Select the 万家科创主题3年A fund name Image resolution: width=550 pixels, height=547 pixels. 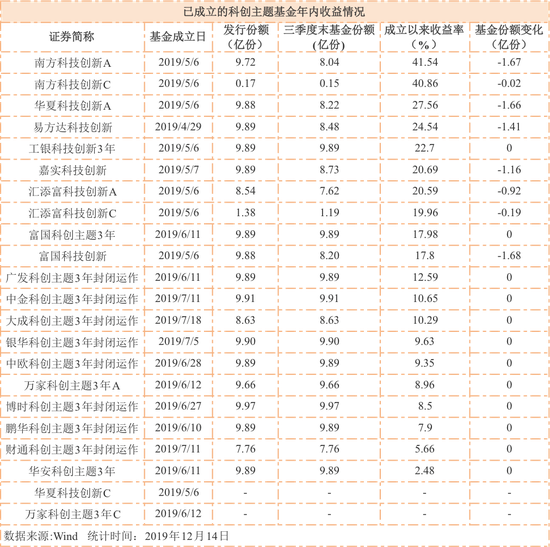[x=72, y=385]
